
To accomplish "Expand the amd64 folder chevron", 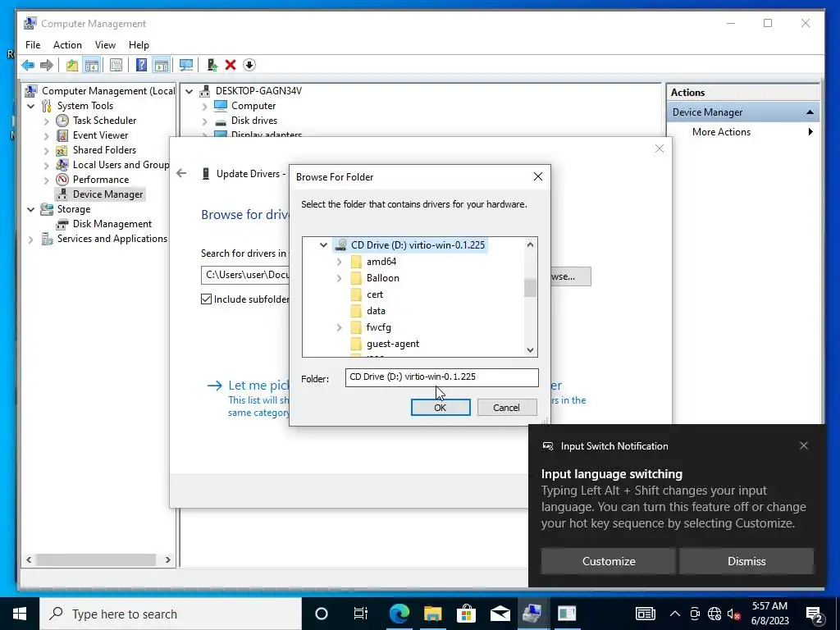I will (x=339, y=262).
